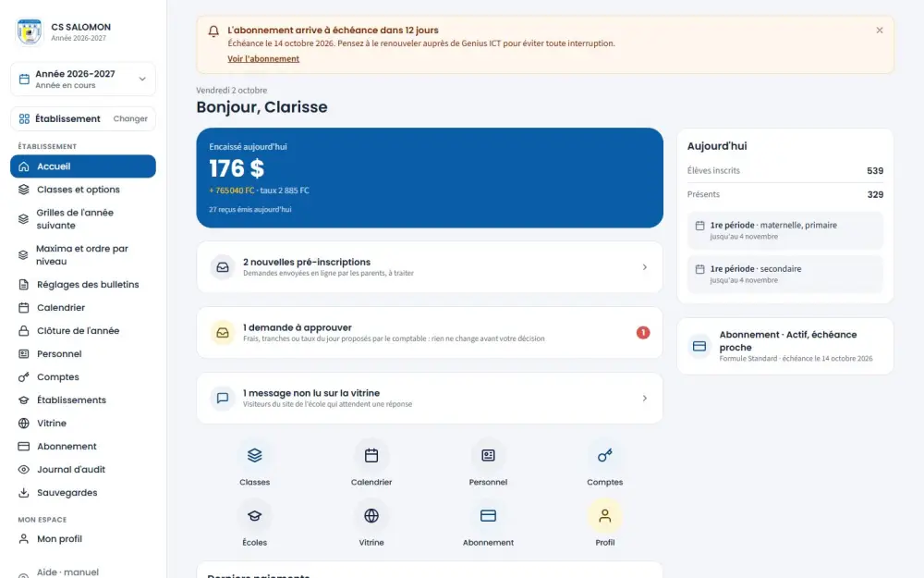924x578 pixels.
Task: Dismiss the subscription expiry banner
Action: [x=880, y=31]
